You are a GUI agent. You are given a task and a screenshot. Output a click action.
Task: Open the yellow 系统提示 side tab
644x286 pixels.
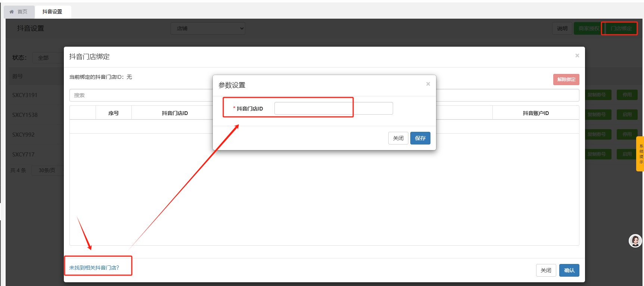click(640, 154)
